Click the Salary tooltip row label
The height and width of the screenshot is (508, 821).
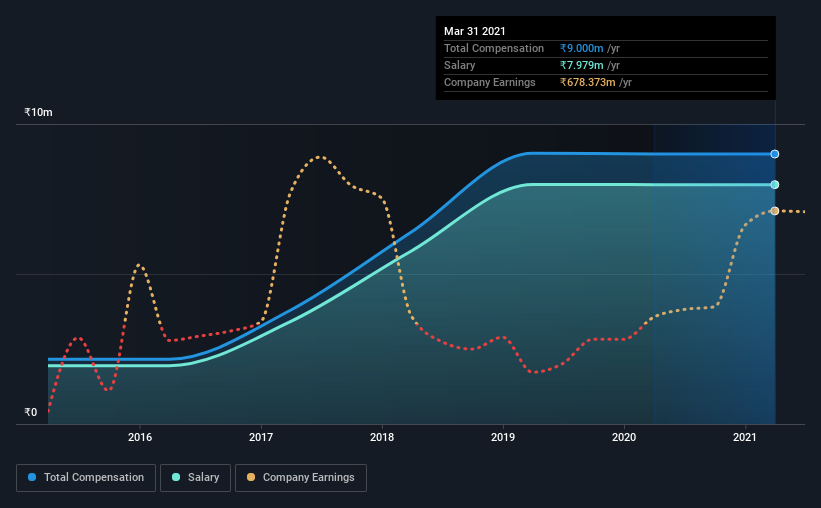(460, 65)
